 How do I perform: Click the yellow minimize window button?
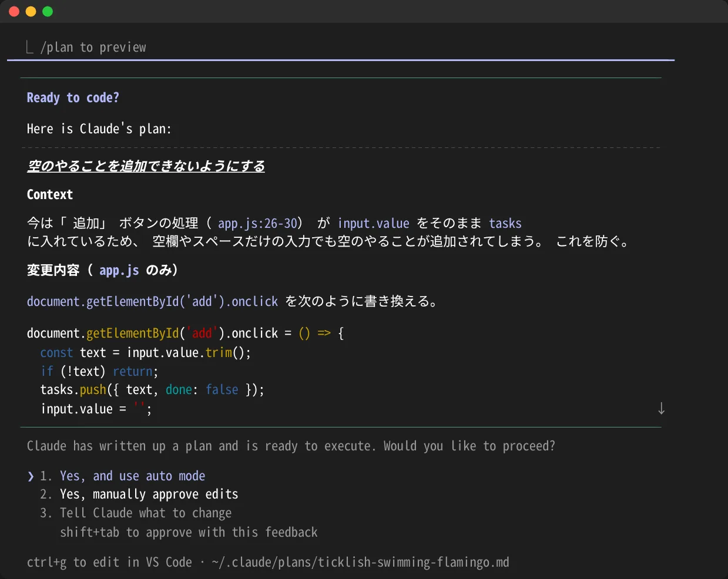pos(31,12)
